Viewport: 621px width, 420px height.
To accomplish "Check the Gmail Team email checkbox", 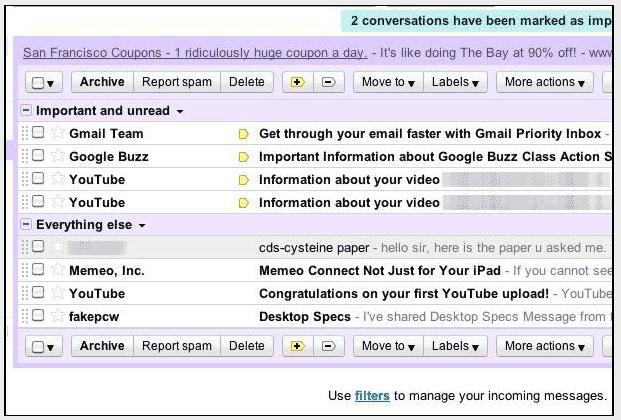I will pos(38,133).
